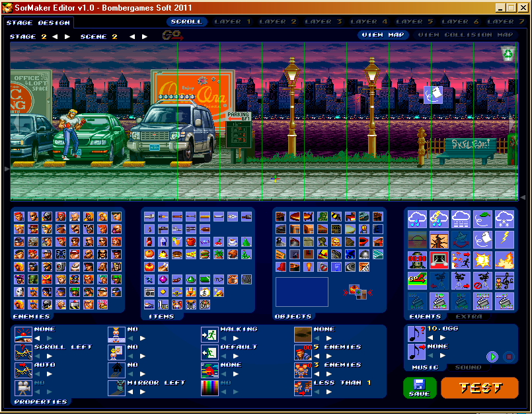
Task: Choose the fog cloud event icon
Action: 461,219
